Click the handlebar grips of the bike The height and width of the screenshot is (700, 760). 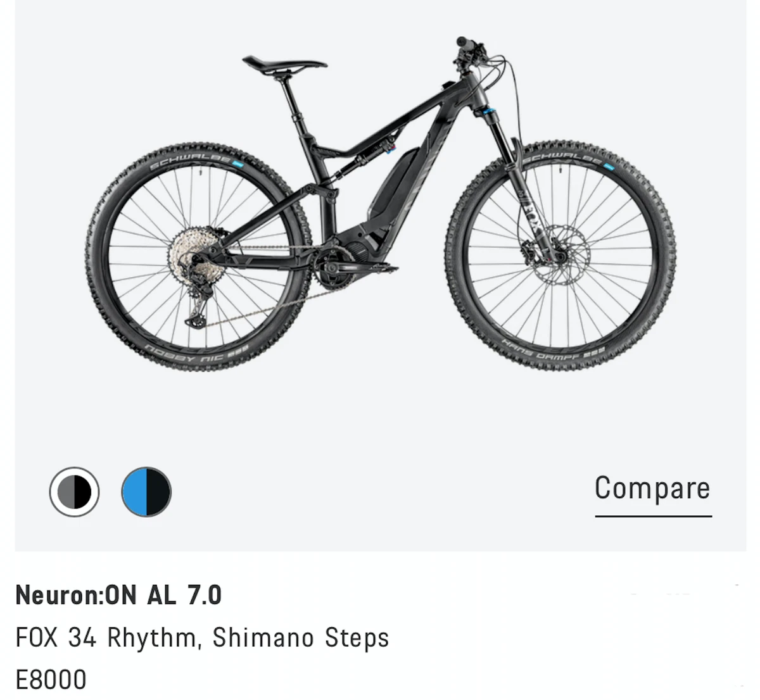(x=467, y=43)
